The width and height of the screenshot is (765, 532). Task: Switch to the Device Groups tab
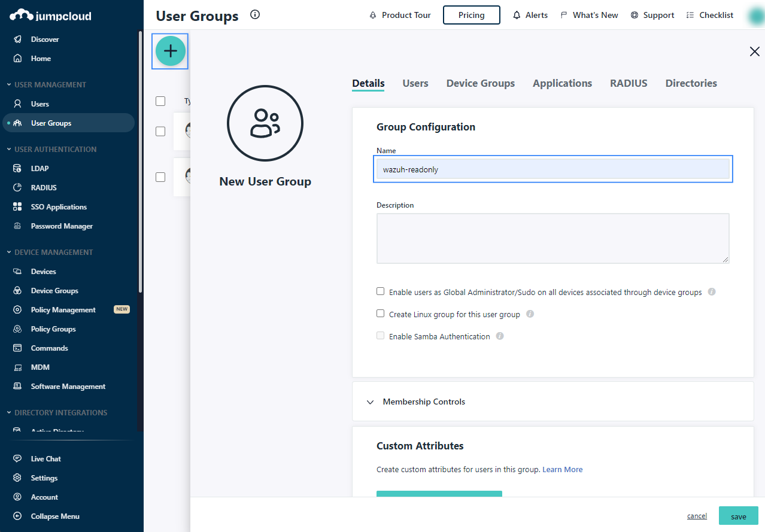[480, 84]
